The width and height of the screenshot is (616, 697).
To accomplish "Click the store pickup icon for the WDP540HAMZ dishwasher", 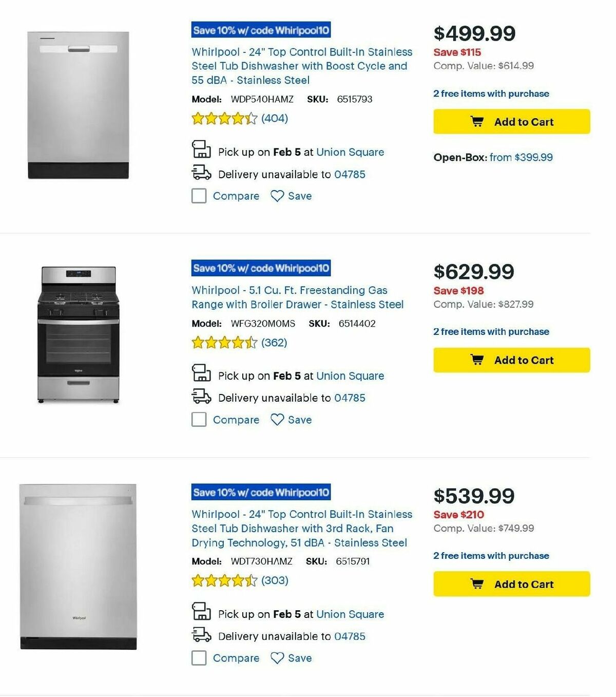I will coord(201,150).
